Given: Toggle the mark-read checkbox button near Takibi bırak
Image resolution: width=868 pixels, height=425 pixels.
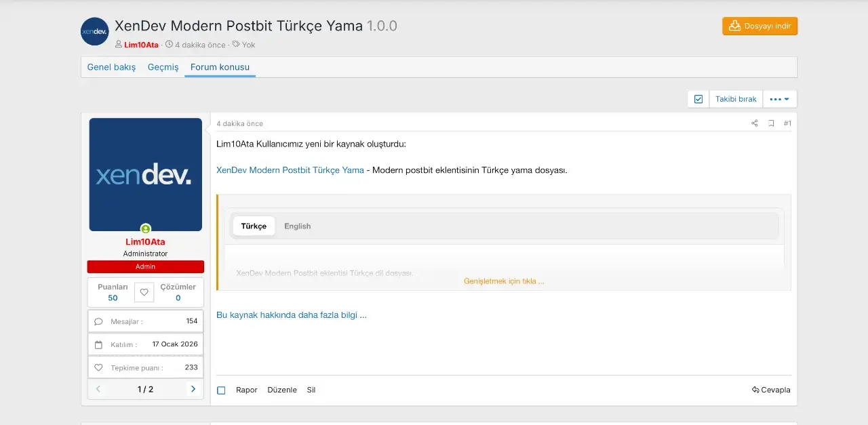Looking at the screenshot, I should pos(698,99).
